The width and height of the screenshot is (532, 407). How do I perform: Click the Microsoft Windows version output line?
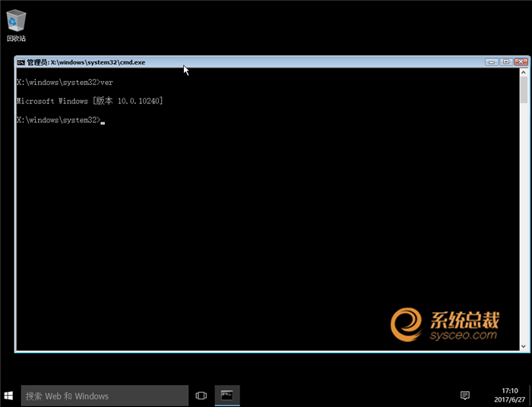coord(89,101)
